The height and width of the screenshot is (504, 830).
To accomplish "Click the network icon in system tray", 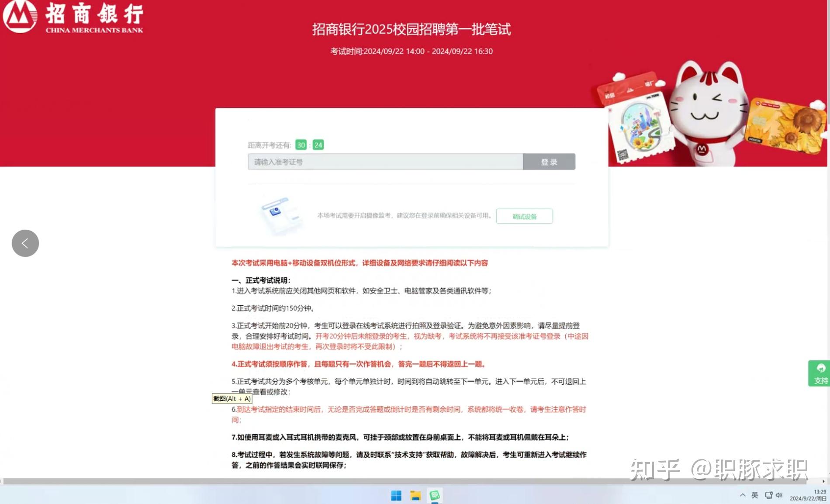I will 769,495.
